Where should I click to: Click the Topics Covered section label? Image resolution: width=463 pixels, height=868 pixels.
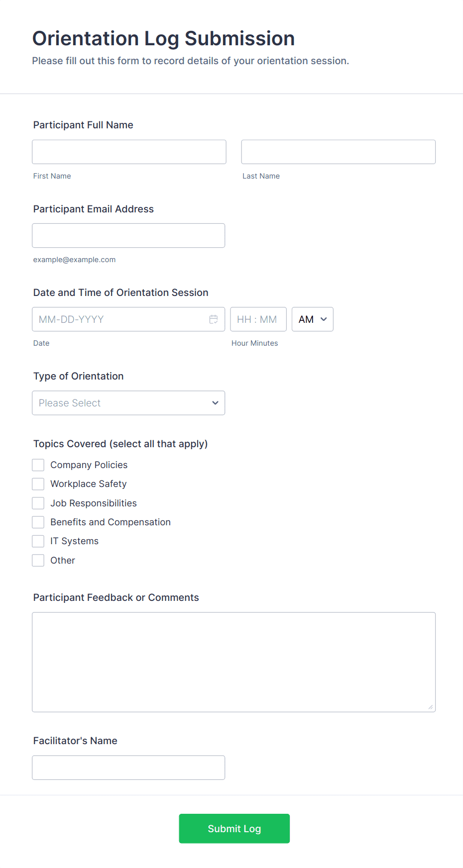[120, 444]
